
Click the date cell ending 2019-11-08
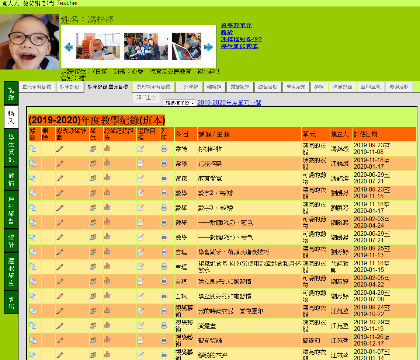[x=384, y=149]
